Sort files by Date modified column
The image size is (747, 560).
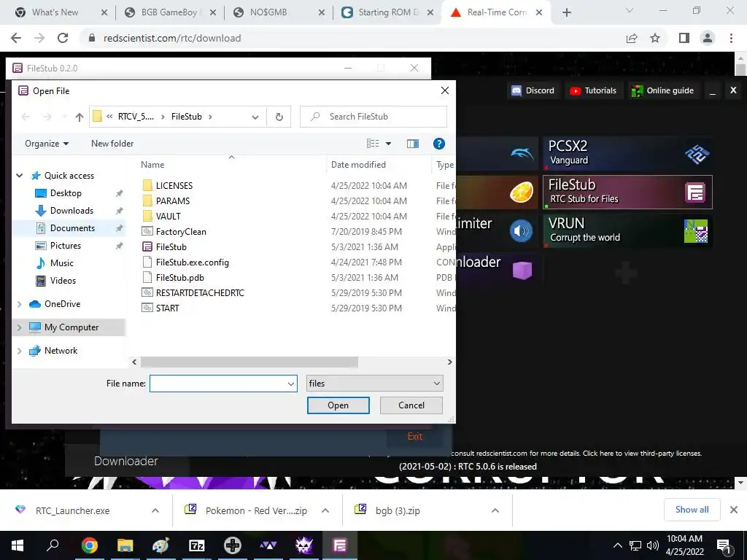pos(358,165)
